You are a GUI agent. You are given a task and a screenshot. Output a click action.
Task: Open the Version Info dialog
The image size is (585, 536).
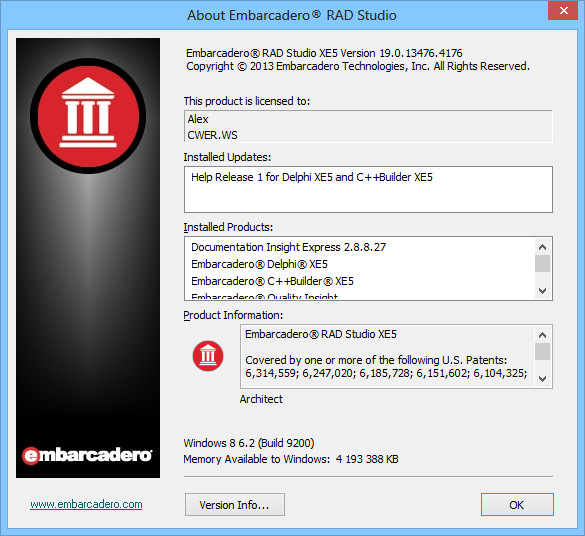235,505
